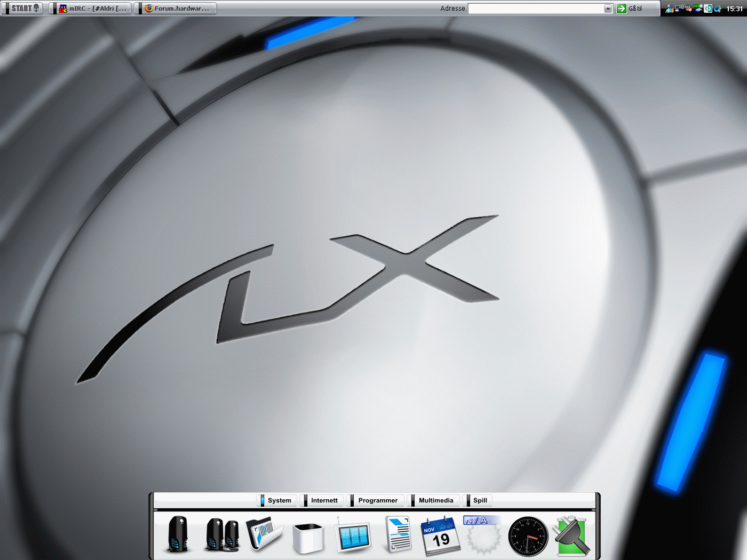Click the blue swirl tray icon
747x560 pixels.
pos(718,9)
